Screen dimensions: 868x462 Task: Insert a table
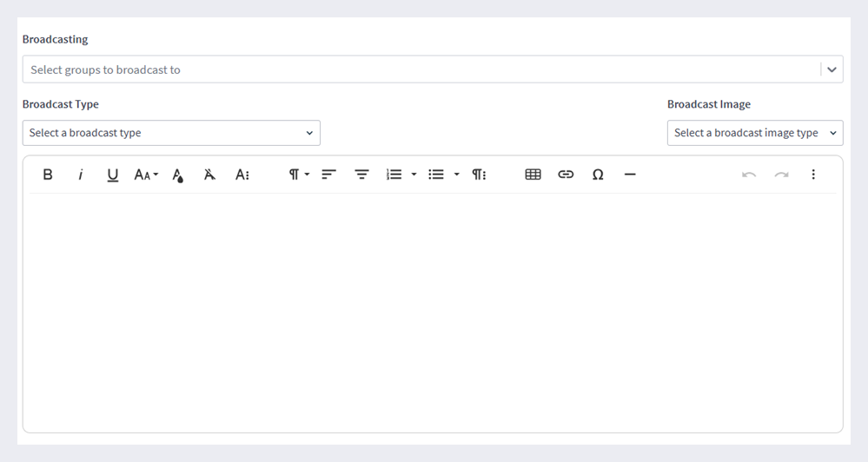point(533,175)
